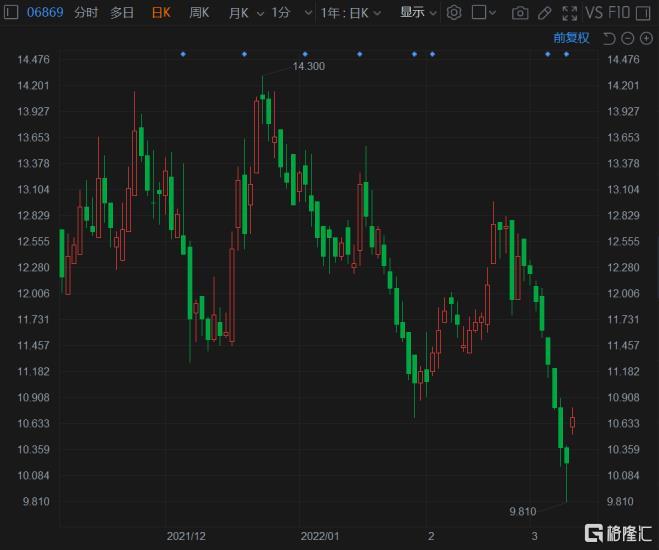659x550 pixels.
Task: Reset chart zoom with undo arrow
Action: [609, 38]
